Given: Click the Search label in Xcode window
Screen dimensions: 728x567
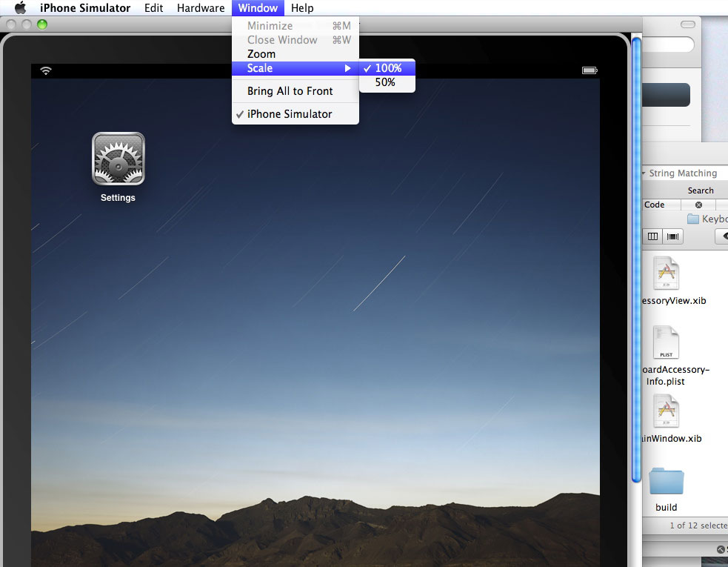Looking at the screenshot, I should click(701, 190).
